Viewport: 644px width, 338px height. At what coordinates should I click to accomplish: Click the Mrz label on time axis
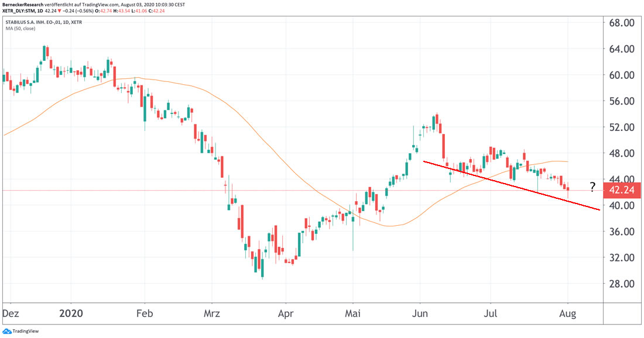[211, 313]
